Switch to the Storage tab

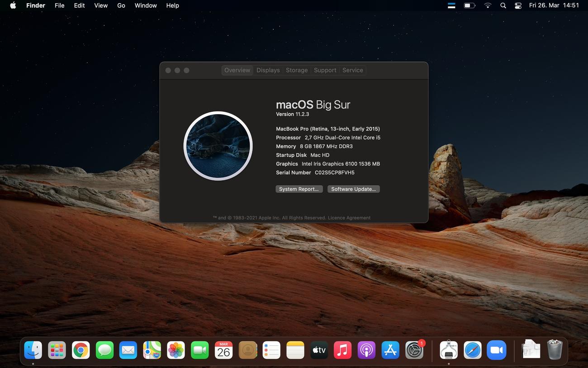(297, 70)
